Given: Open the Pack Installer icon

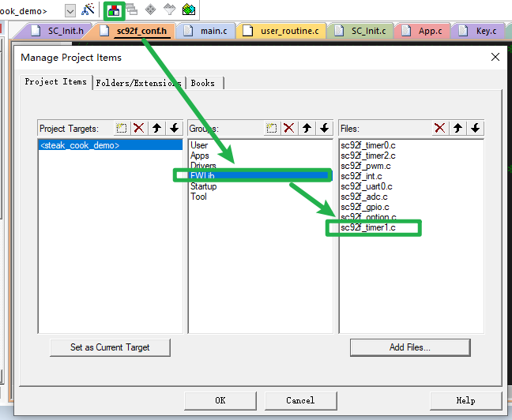Looking at the screenshot, I should 189,9.
